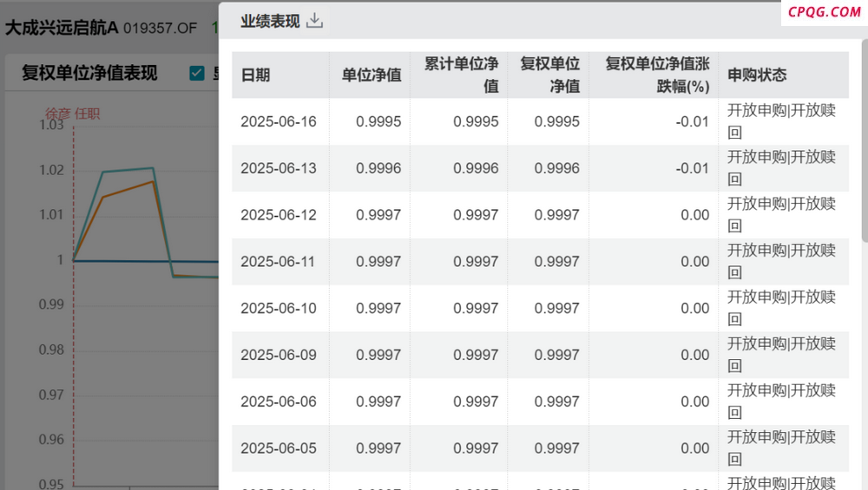Screen dimensions: 868x490
Task: Click the 大成兴远启航A fund name
Action: point(62,28)
